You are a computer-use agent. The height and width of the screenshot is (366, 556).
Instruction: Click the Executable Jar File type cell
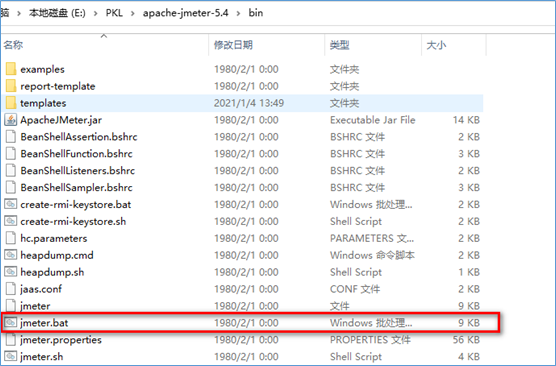click(x=373, y=120)
